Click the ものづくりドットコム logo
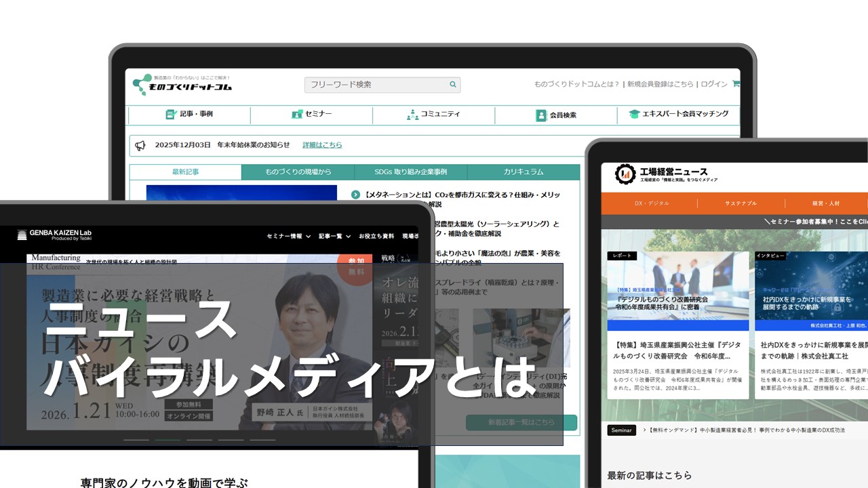868x488 pixels. point(182,84)
